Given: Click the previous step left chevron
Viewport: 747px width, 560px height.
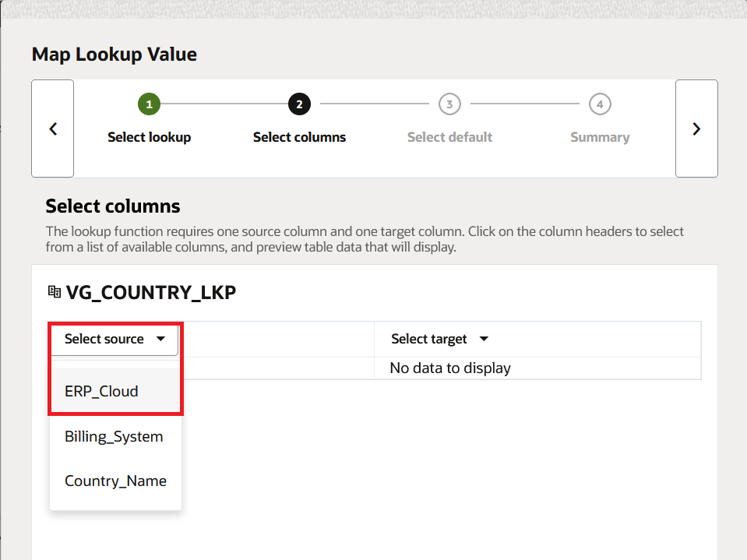Looking at the screenshot, I should click(53, 129).
